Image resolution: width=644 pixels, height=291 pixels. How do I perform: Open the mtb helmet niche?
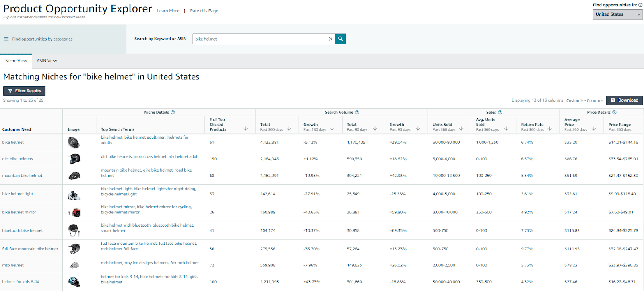tap(13, 265)
